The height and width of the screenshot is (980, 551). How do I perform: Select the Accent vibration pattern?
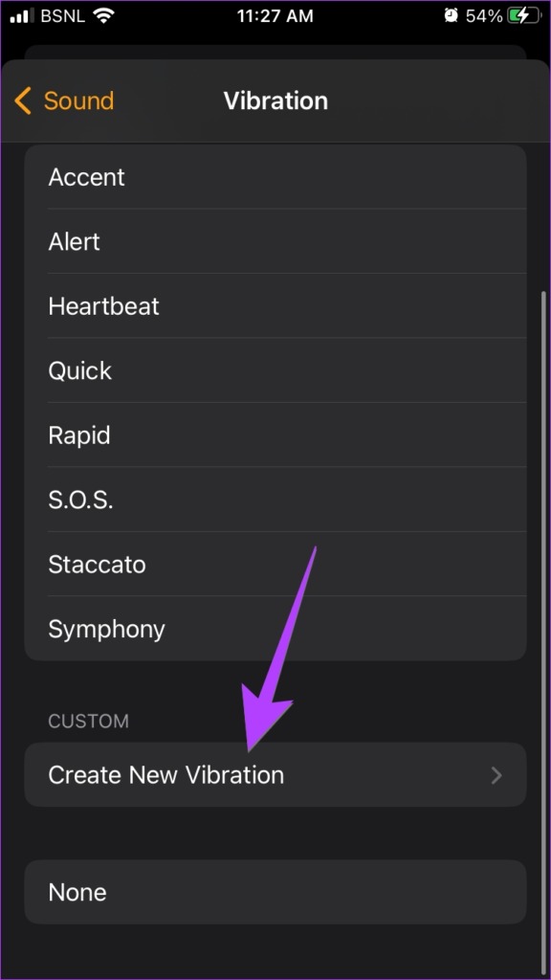275,177
